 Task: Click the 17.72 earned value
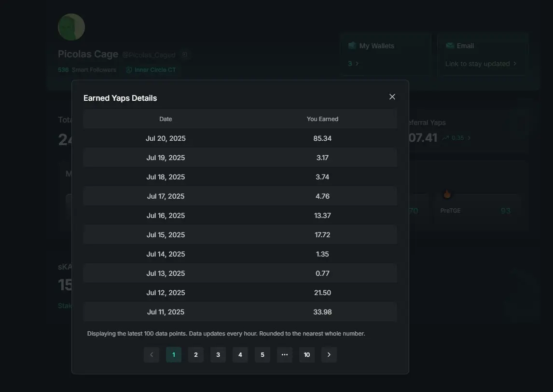322,235
